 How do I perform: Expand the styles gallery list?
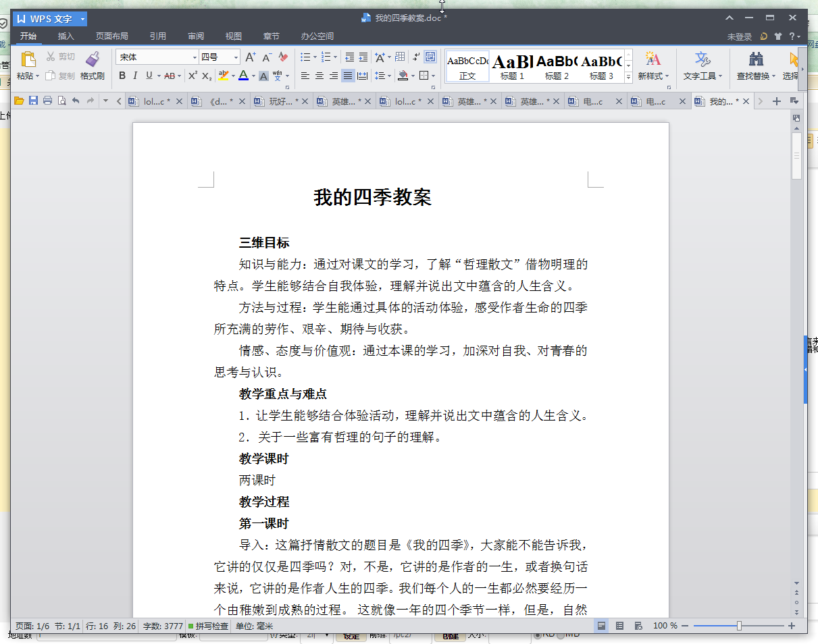coord(629,76)
